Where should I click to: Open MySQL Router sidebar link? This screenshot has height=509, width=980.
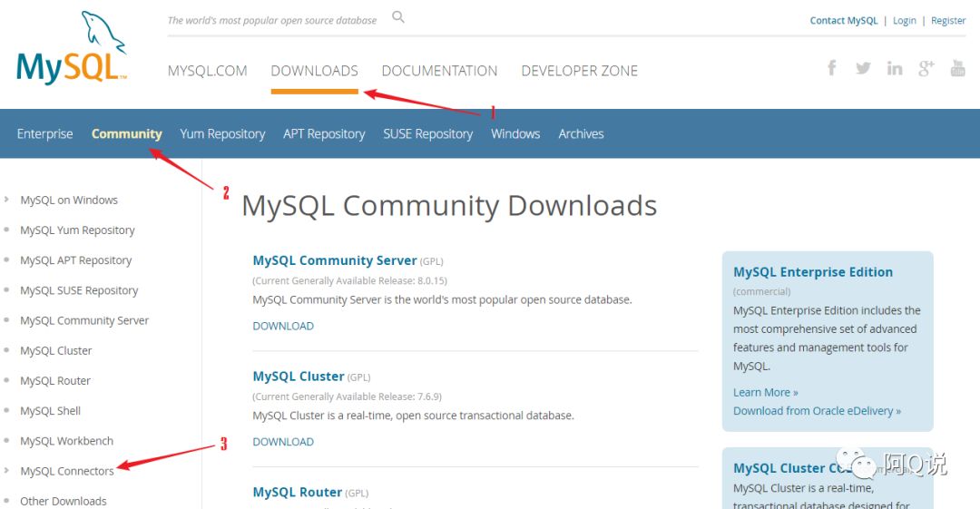(x=55, y=380)
